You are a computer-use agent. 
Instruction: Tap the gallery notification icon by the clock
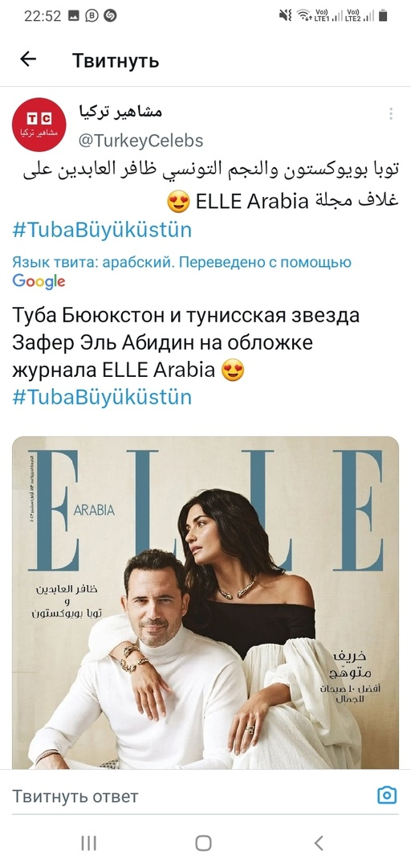(x=74, y=16)
